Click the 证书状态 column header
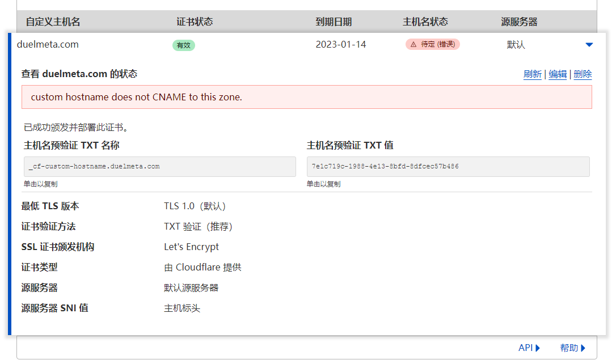 (x=195, y=22)
